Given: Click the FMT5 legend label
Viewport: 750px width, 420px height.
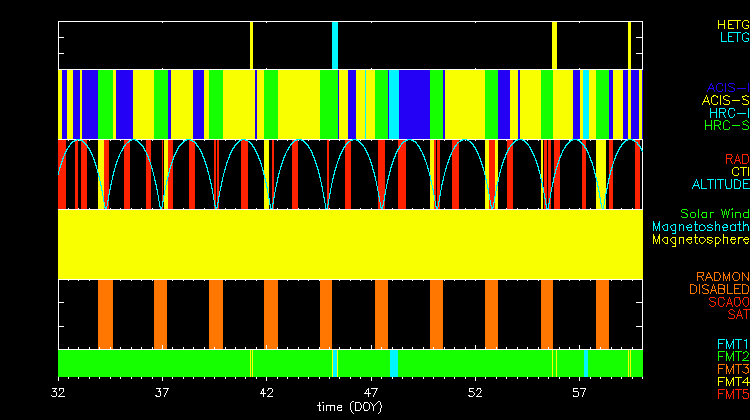Looking at the screenshot, I should pos(733,395).
